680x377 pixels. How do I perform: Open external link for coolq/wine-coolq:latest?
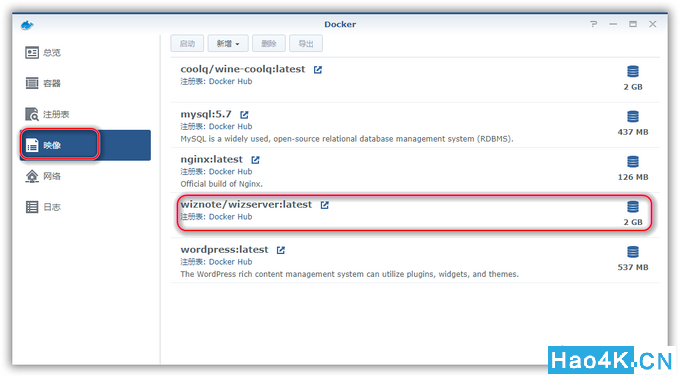point(318,70)
